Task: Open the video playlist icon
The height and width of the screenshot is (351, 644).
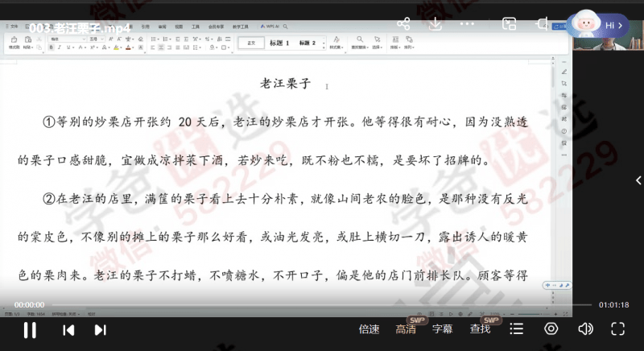Action: 516,328
